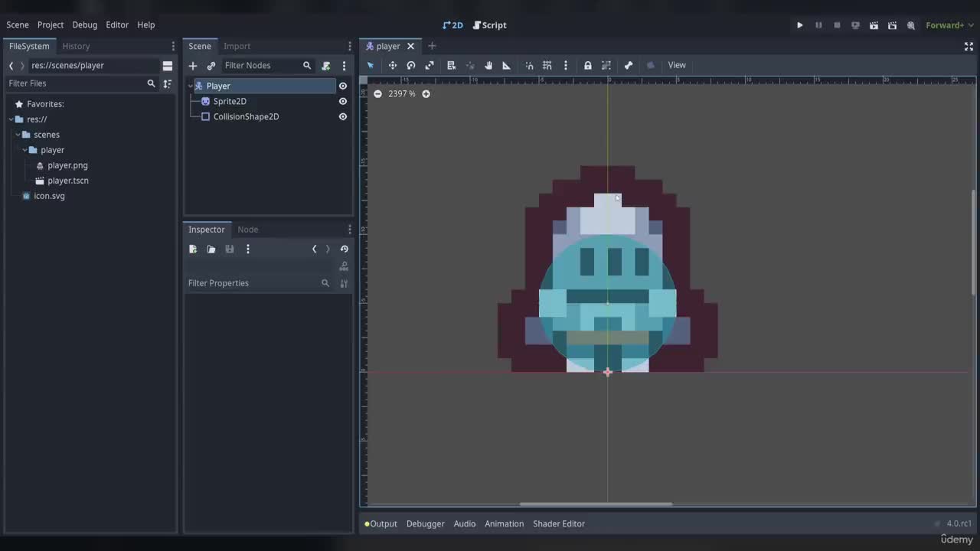Select the Scale Mode tool
This screenshot has width=980, height=551.
pyautogui.click(x=430, y=65)
